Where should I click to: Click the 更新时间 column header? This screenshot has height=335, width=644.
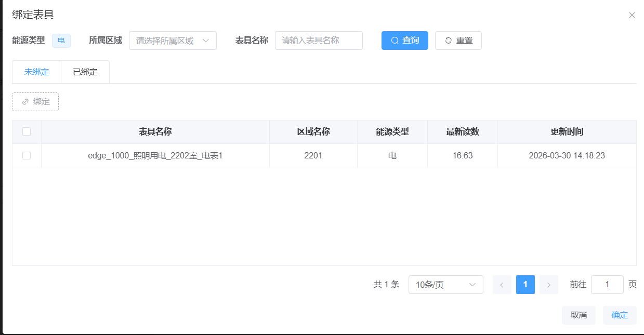567,132
